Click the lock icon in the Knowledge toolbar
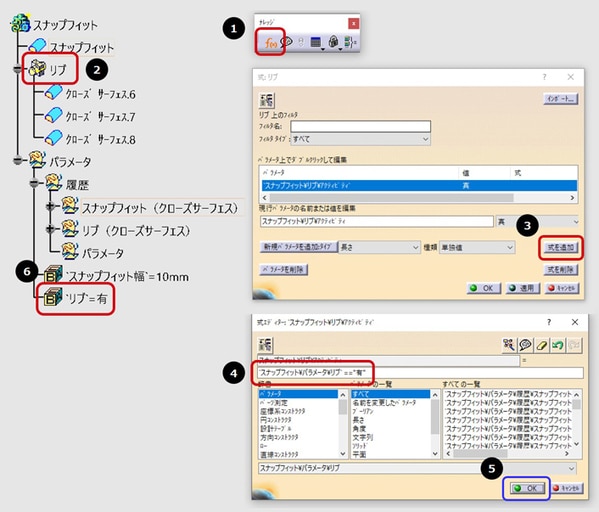Image resolution: width=599 pixels, height=512 pixels. (x=333, y=42)
